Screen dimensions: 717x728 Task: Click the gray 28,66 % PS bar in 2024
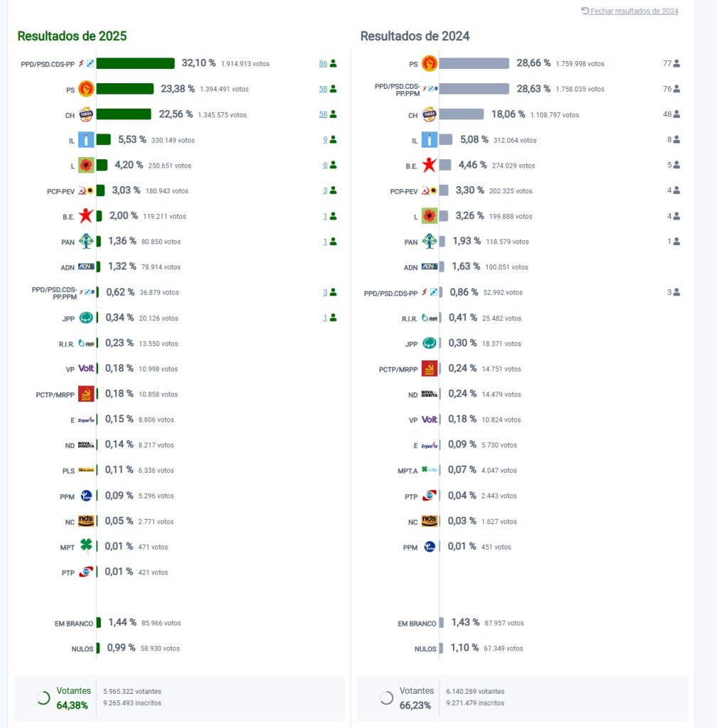click(474, 63)
